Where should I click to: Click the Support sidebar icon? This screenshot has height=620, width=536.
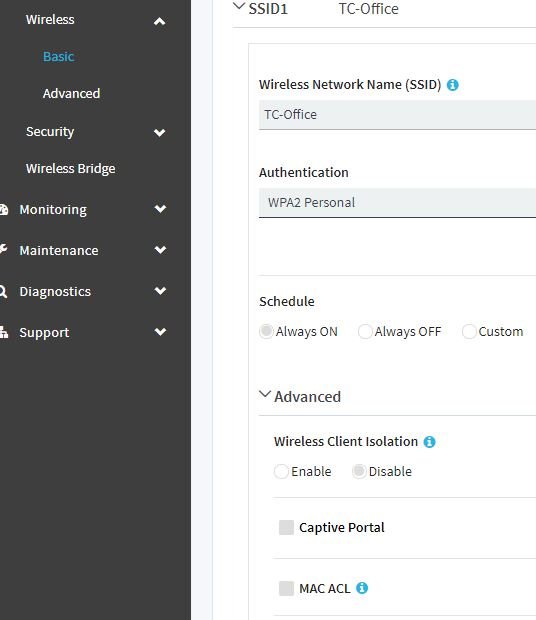tap(4, 332)
